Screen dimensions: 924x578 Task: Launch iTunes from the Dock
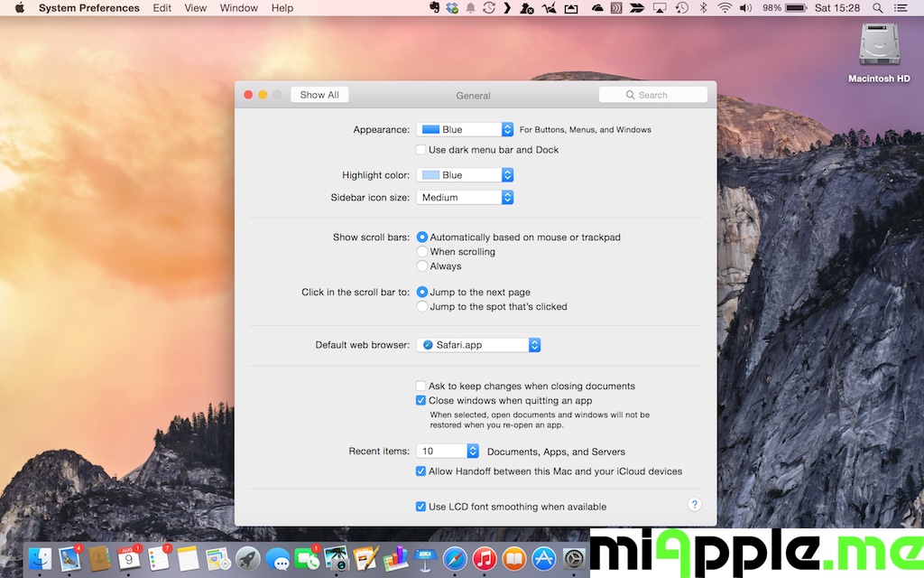point(485,558)
